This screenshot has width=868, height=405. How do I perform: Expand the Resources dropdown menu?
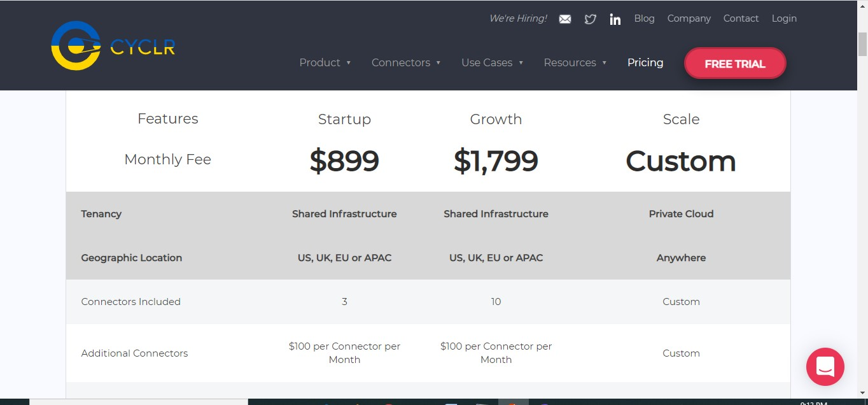pos(575,62)
